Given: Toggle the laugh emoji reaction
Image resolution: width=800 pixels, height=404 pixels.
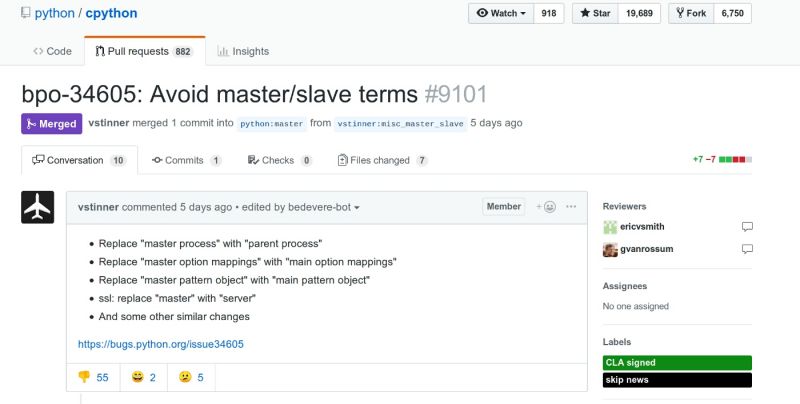Looking at the screenshot, I should (144, 377).
